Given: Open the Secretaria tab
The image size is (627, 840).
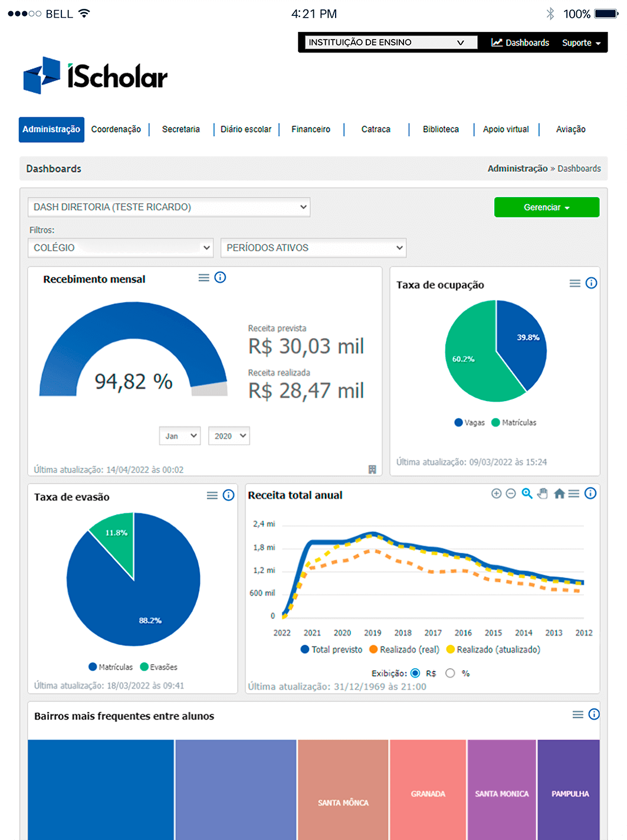Looking at the screenshot, I should coord(180,129).
